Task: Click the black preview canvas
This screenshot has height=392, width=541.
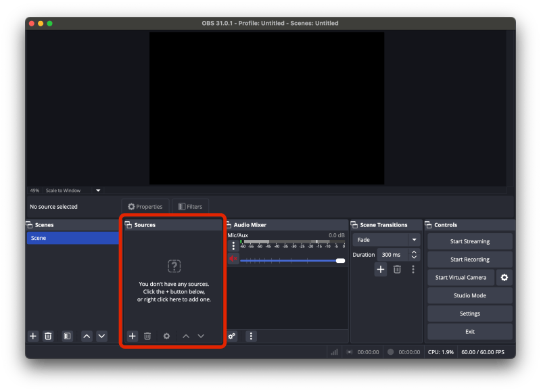Action: (x=266, y=108)
